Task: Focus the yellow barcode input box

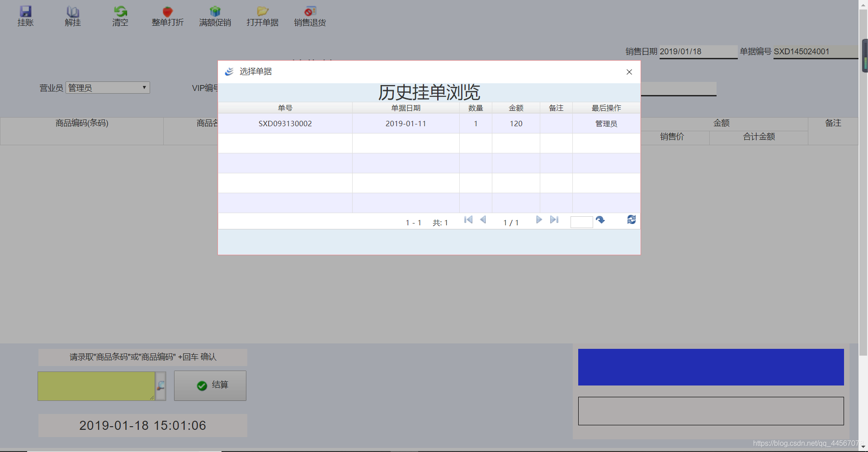Action: click(x=96, y=386)
